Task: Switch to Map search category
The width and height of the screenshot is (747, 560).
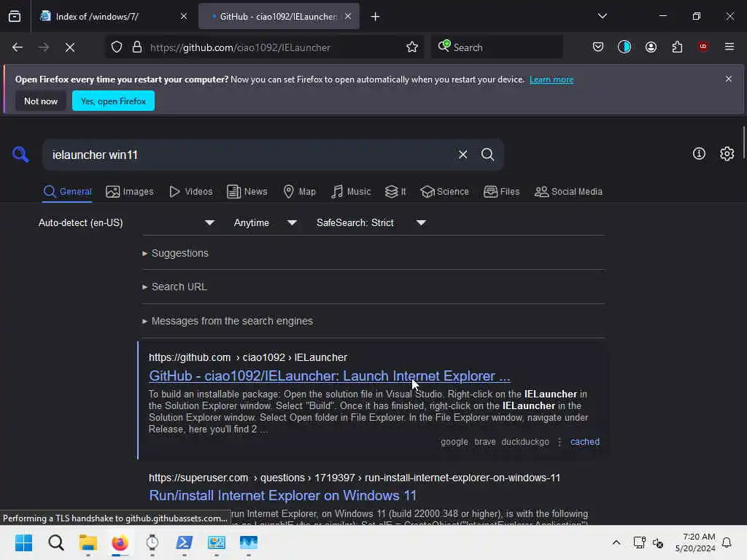Action: (299, 192)
